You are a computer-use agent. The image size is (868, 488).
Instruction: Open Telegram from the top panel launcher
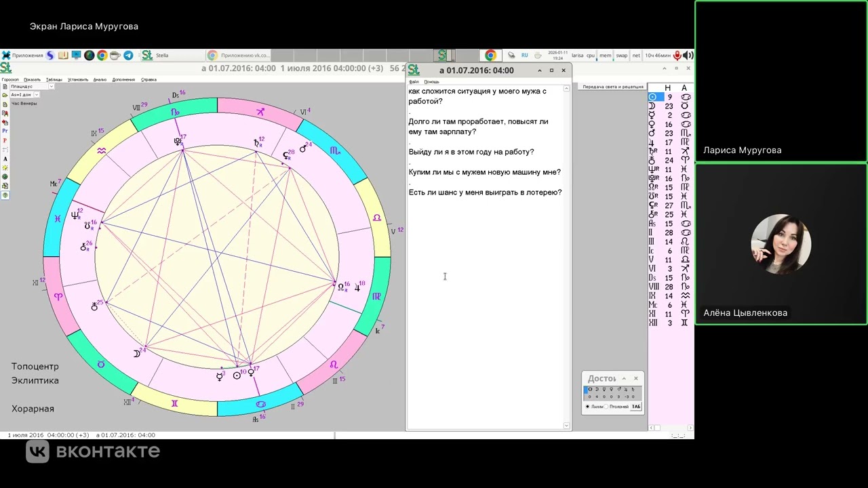[128, 56]
